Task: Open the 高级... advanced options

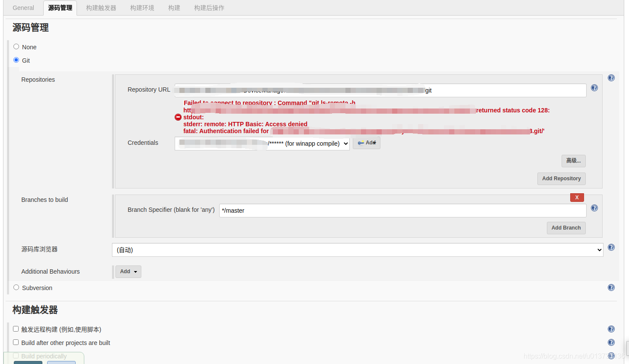Action: coord(573,161)
